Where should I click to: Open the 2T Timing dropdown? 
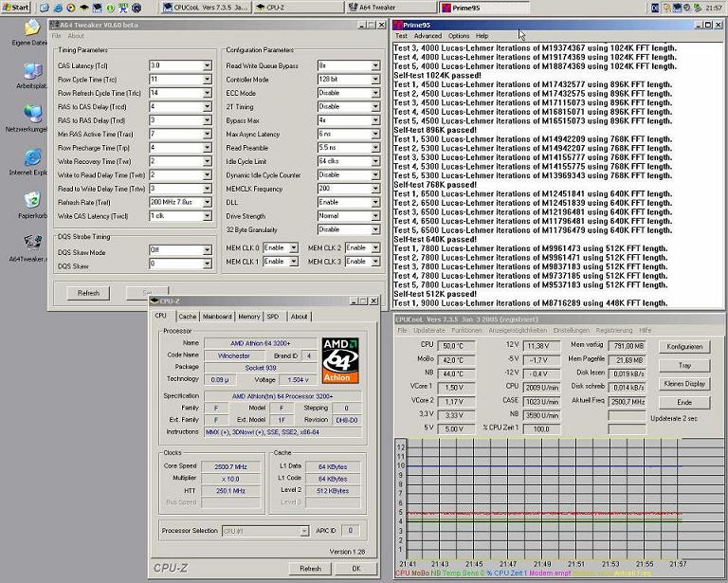375,107
